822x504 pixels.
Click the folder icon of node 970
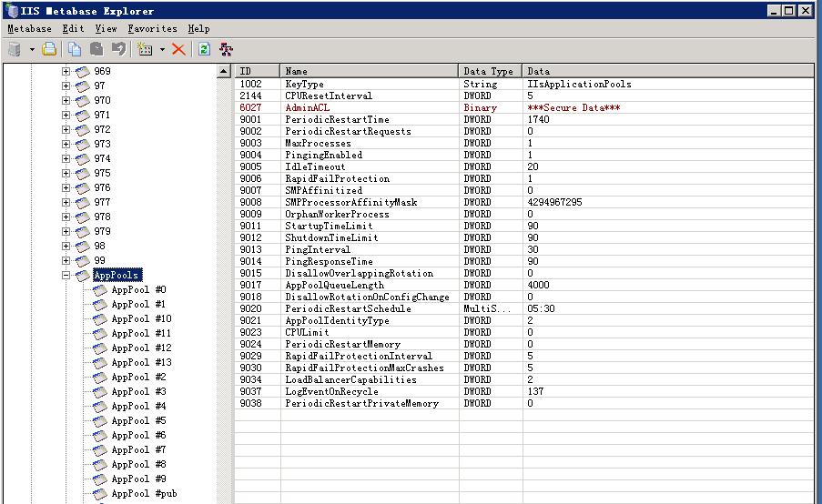point(82,101)
